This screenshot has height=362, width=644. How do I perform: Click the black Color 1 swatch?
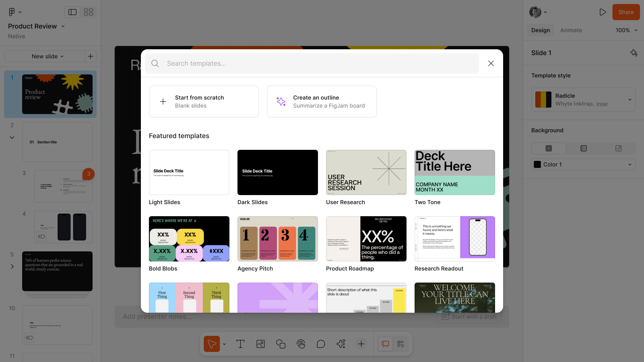pyautogui.click(x=537, y=165)
